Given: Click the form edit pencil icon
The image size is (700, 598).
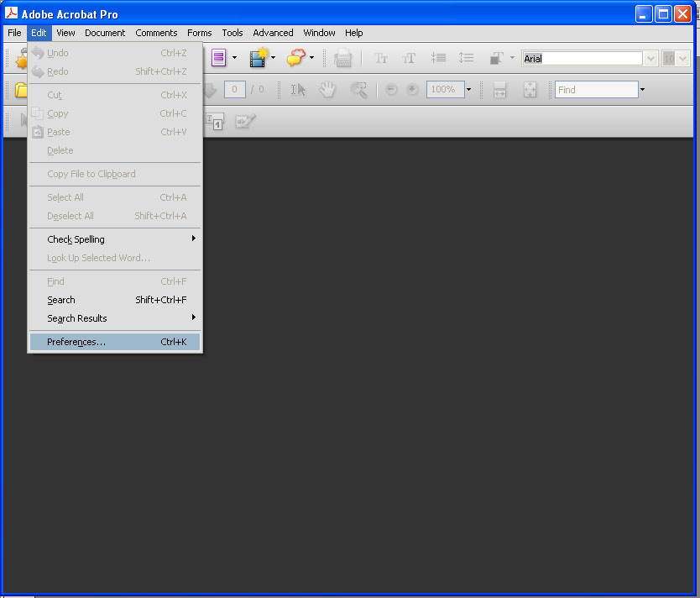Looking at the screenshot, I should pyautogui.click(x=245, y=121).
